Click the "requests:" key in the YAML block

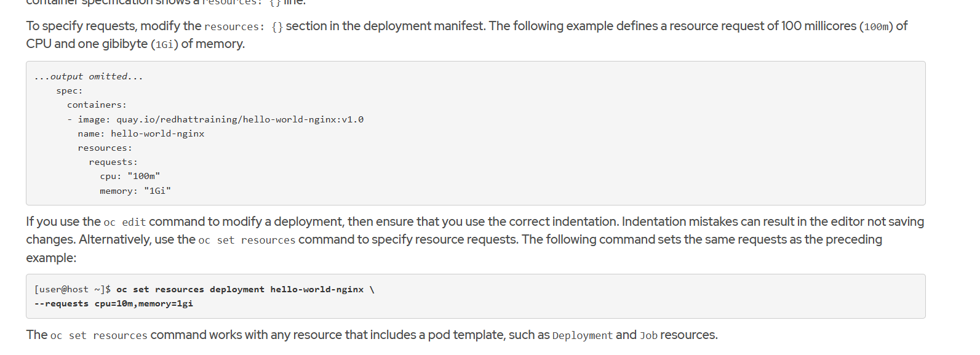click(113, 162)
